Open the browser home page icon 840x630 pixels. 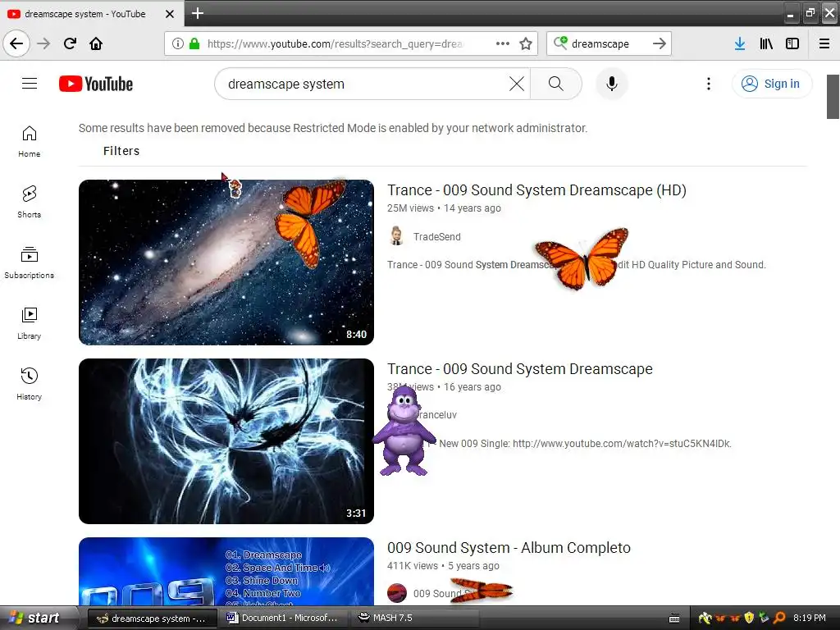[96, 43]
